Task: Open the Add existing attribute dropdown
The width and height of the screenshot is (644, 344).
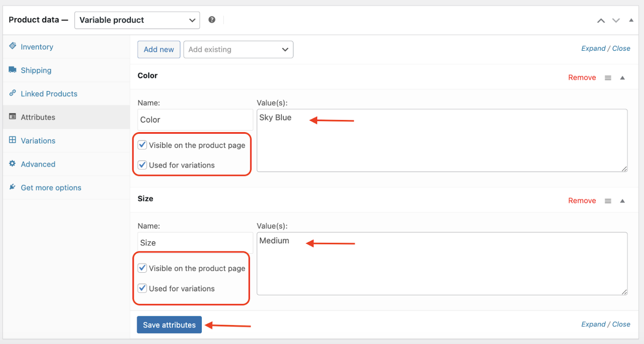Action: click(238, 50)
